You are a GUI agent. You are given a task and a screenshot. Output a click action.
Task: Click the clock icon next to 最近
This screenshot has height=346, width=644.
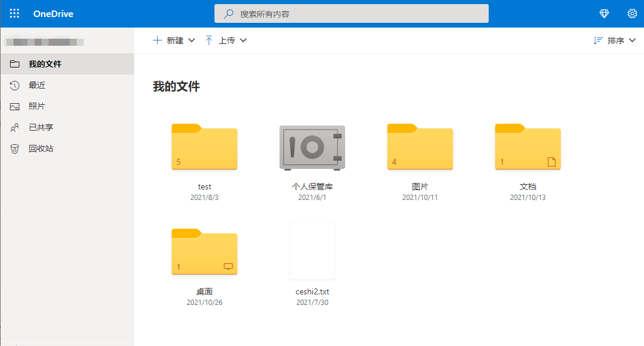(x=15, y=85)
